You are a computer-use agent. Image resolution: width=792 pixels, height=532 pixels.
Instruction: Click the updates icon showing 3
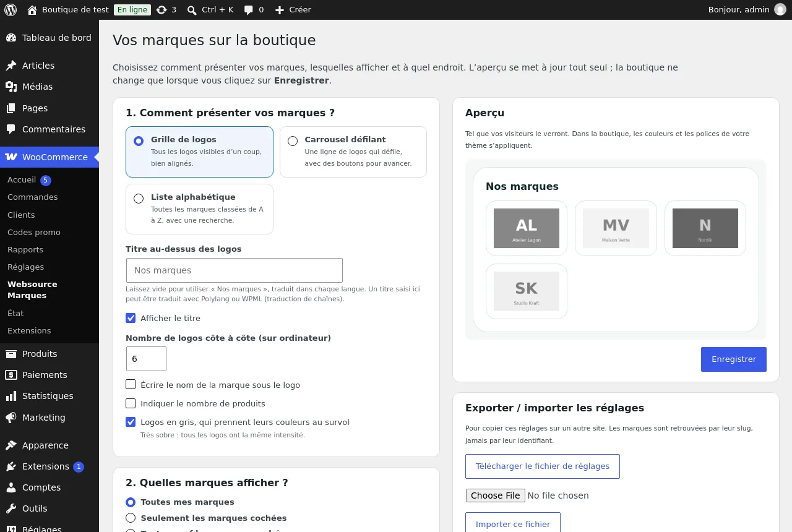coord(161,10)
